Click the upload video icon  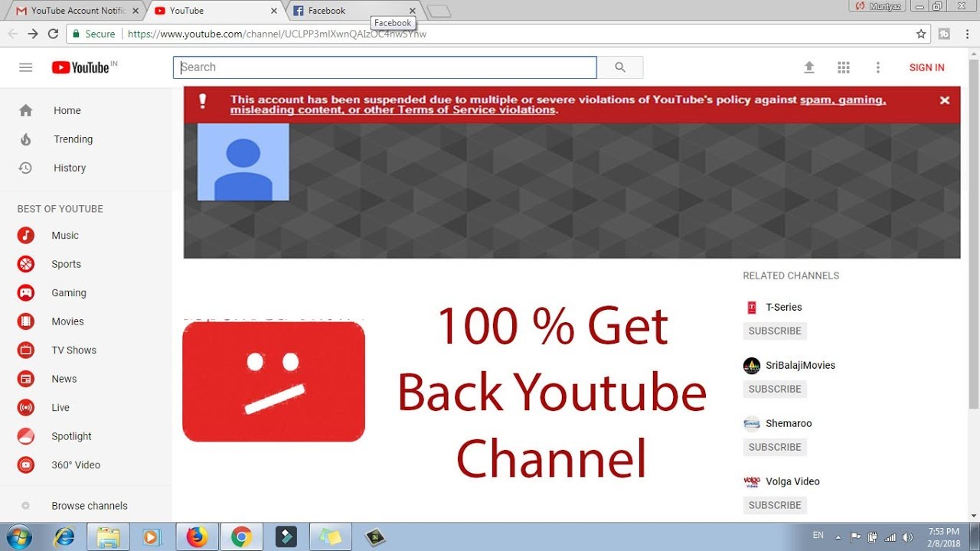click(x=809, y=67)
